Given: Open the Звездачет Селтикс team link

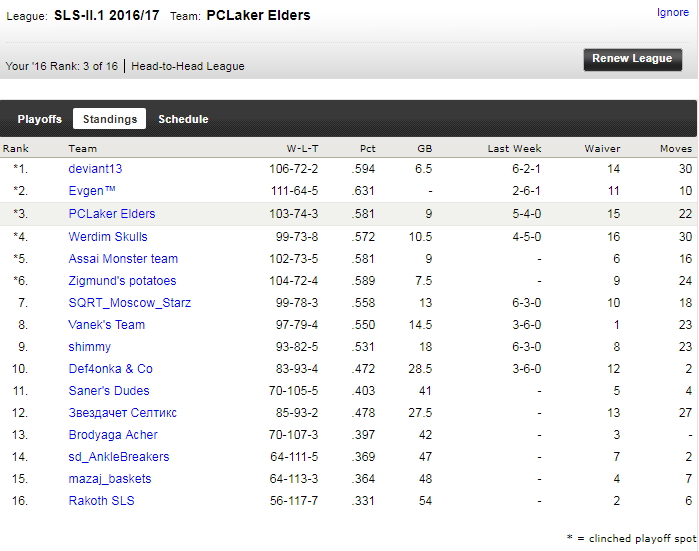Looking at the screenshot, I should click(123, 413).
